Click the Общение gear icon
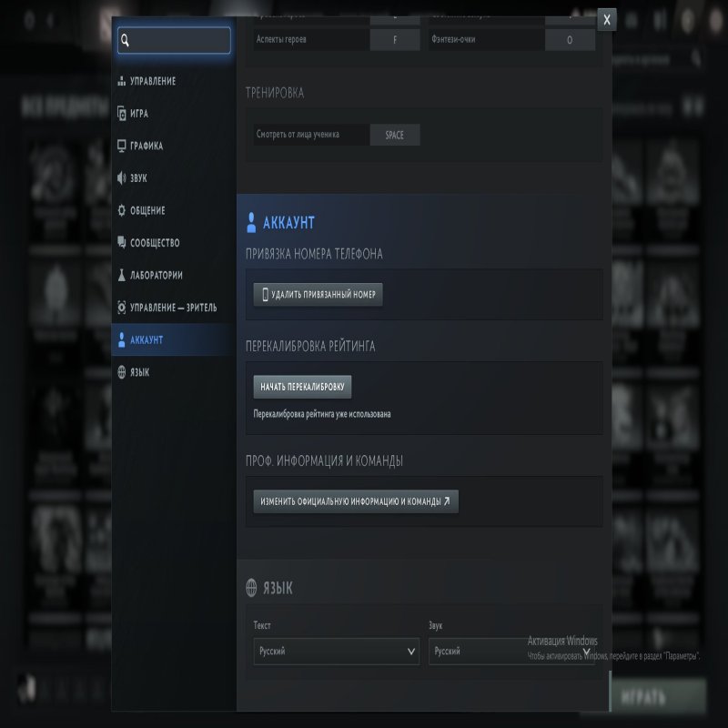Viewport: 728px width, 728px height. click(x=121, y=210)
